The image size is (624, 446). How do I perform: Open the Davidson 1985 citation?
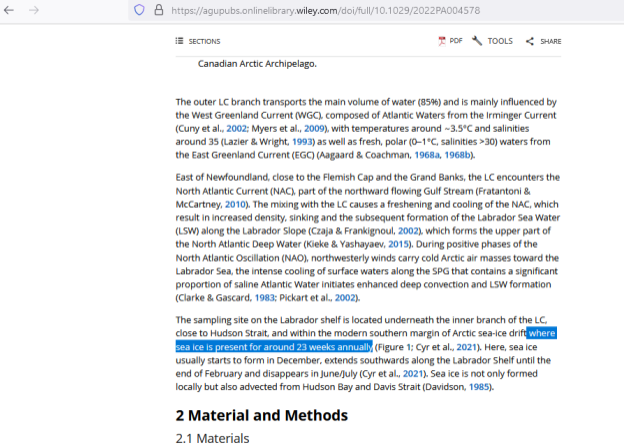(x=479, y=387)
